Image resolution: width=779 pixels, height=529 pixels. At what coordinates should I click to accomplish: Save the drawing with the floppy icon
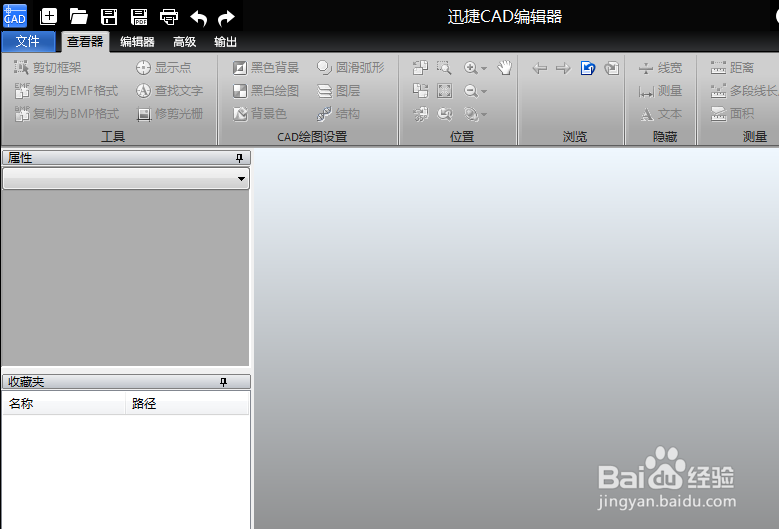109,17
